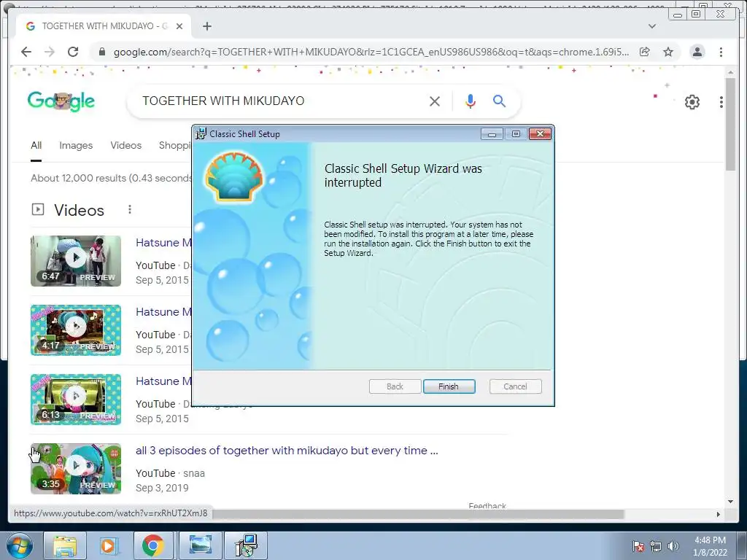The width and height of the screenshot is (747, 560).
Task: Go back in Chrome browser
Action: point(26,52)
